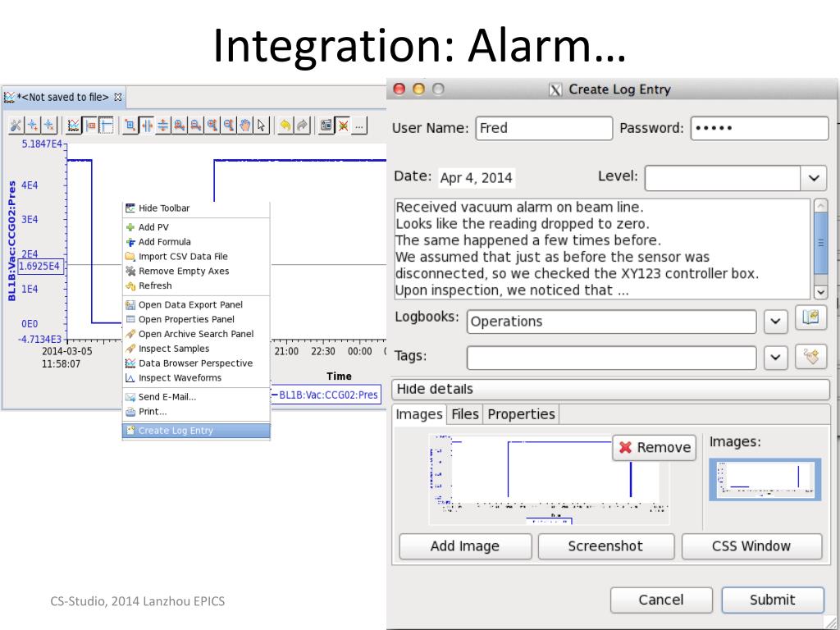Choose Create Log Entry from context menu
This screenshot has height=630, width=840.
click(x=196, y=431)
